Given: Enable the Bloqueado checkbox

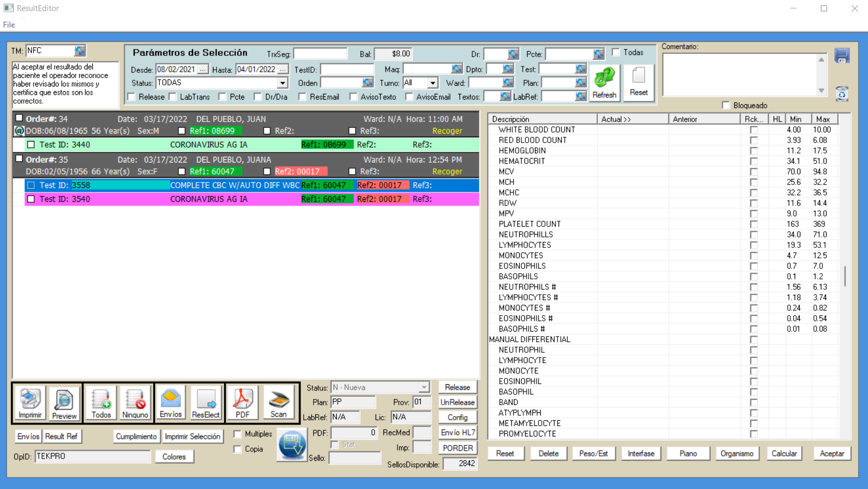Looking at the screenshot, I should pos(726,105).
